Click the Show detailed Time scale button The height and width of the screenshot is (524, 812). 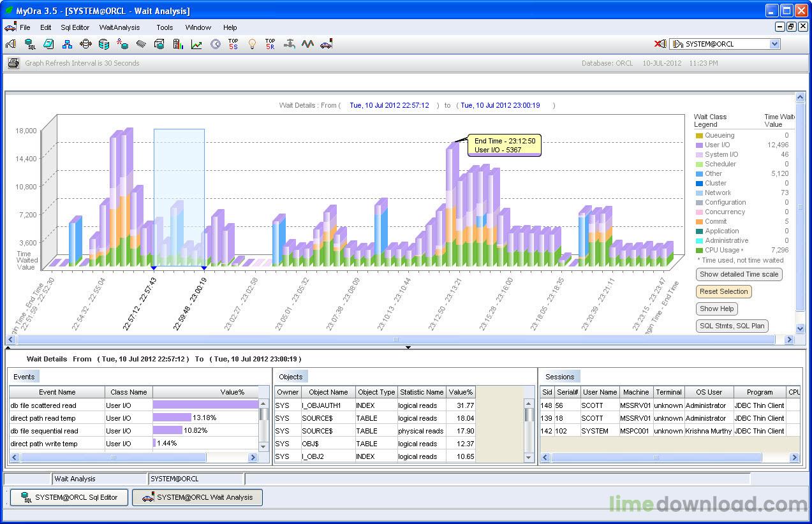(739, 274)
